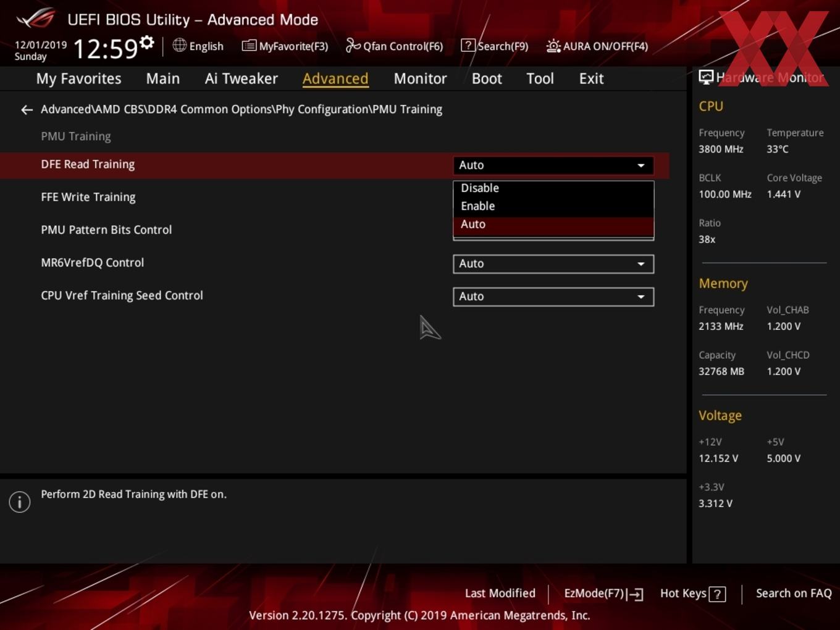Click the EzMode exit arrow icon
Viewport: 840px width, 630px height.
click(x=636, y=594)
